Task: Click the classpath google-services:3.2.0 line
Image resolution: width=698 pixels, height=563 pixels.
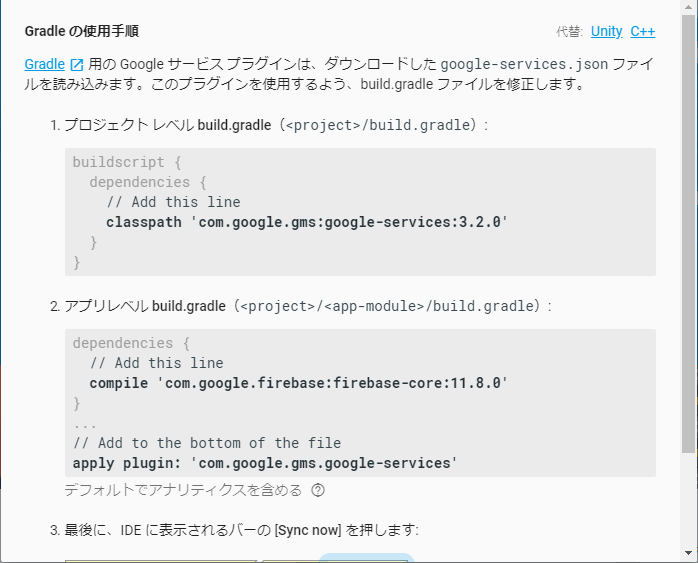Action: pos(306,222)
